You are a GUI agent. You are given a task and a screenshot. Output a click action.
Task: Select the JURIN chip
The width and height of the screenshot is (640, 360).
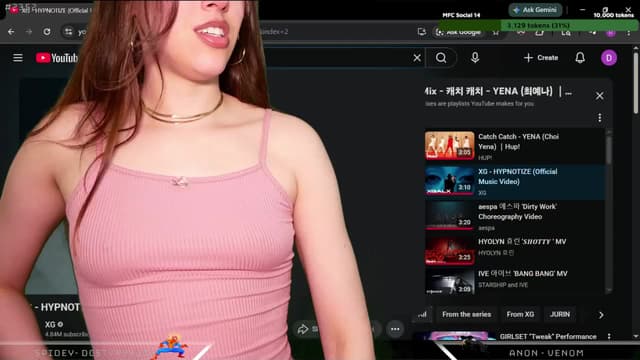coord(560,314)
